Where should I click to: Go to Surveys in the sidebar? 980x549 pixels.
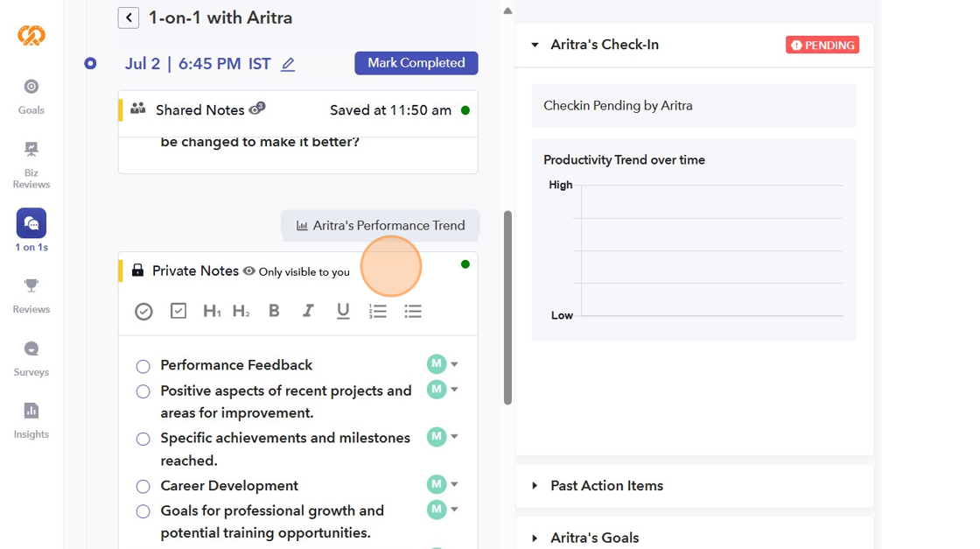31,357
